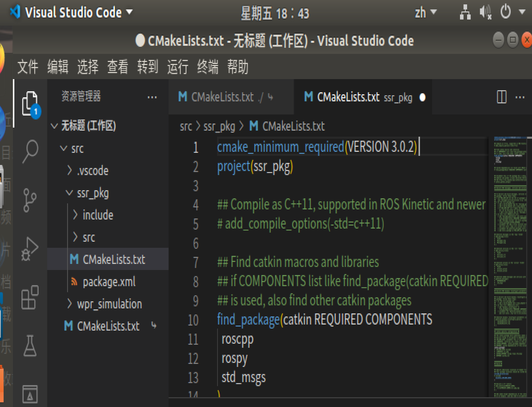This screenshot has width=532, height=407.
Task: Click the find_package(catkin REQUIRED COMPONENTS line
Action: pos(325,319)
